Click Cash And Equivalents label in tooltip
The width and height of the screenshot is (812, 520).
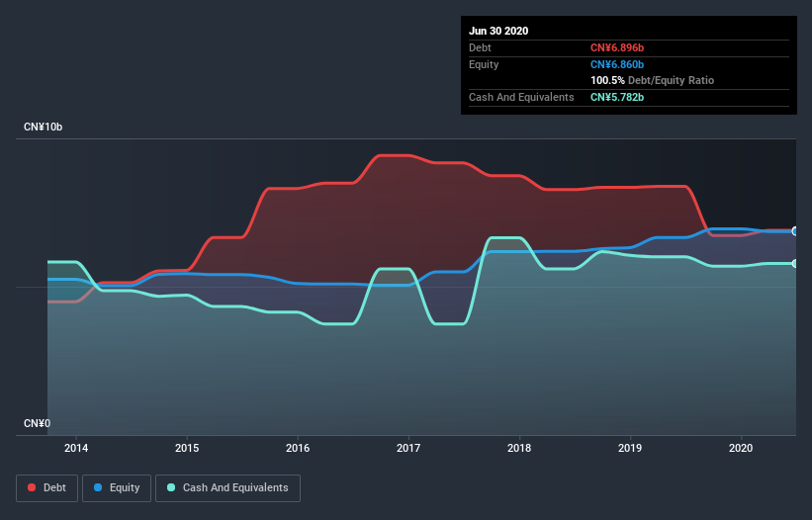pos(521,97)
